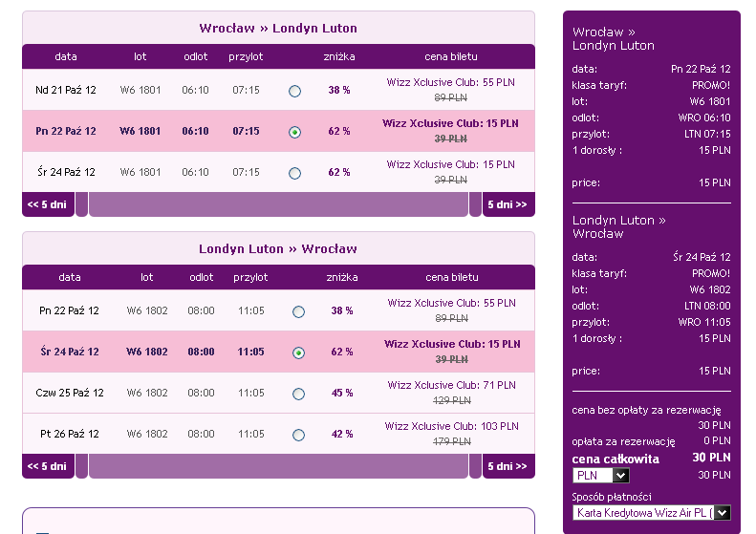The image size is (756, 534).
Task: Select the Pn 22 Paź outbound flight radio
Action: [x=294, y=132]
